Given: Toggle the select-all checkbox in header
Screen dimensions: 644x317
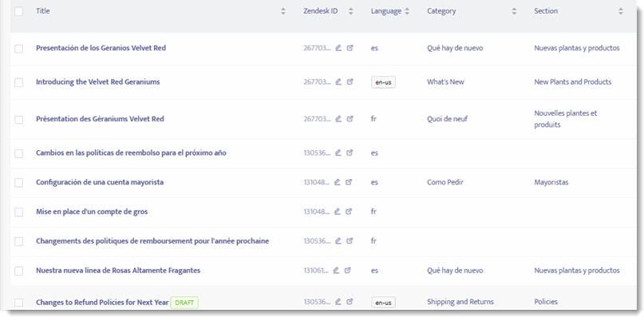Looking at the screenshot, I should tap(19, 11).
